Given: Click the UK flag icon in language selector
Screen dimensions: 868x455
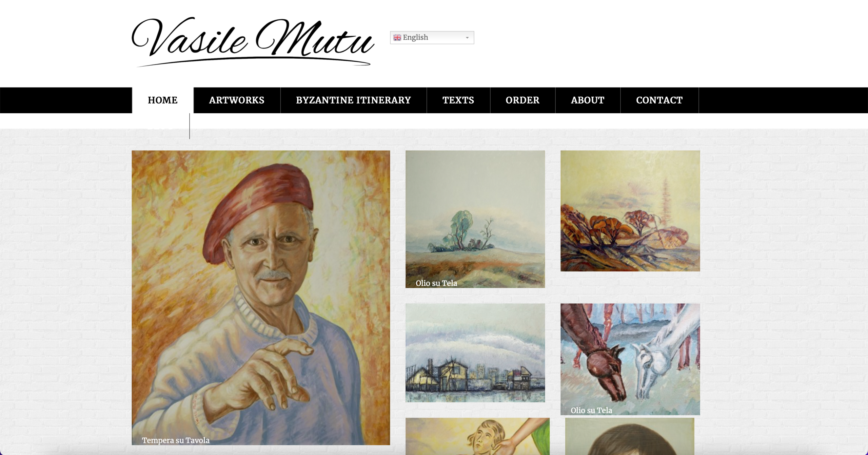Looking at the screenshot, I should click(x=397, y=38).
